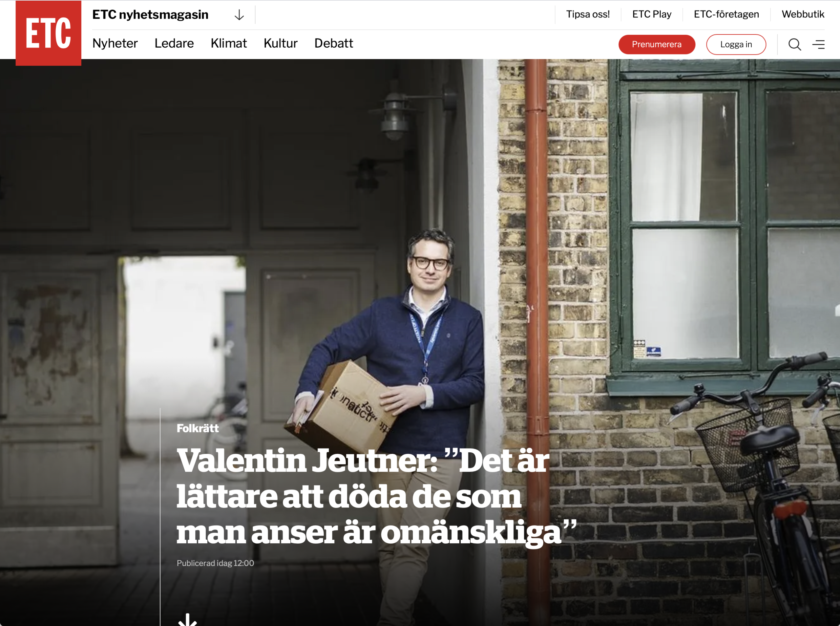Click the white down arrow below the headline
Viewport: 840px width, 626px height.
187,619
